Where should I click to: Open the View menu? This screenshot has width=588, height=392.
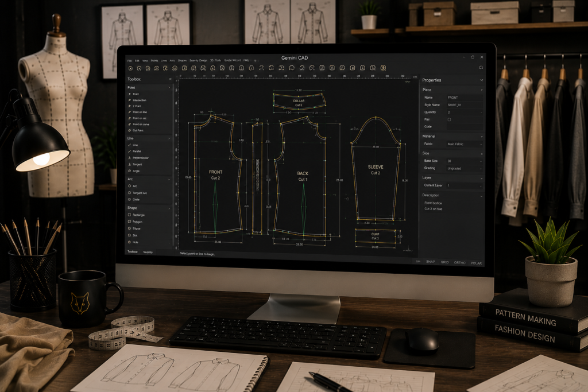[x=145, y=61]
